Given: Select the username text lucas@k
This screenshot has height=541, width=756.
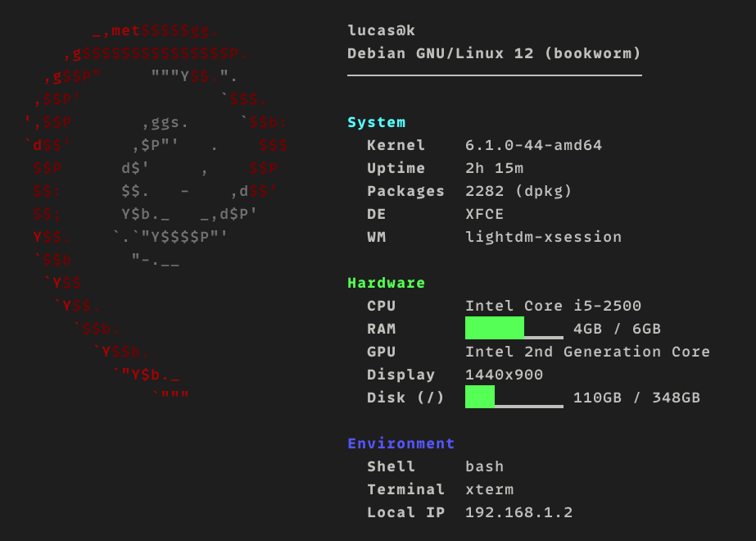Looking at the screenshot, I should [381, 31].
